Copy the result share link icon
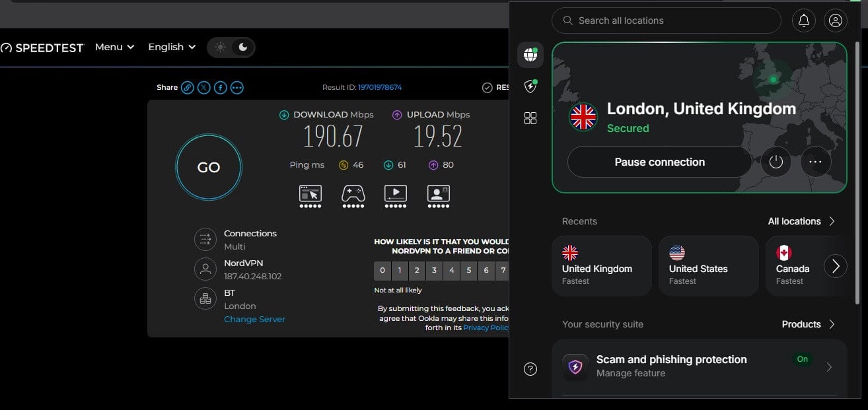868x410 pixels. pyautogui.click(x=187, y=87)
